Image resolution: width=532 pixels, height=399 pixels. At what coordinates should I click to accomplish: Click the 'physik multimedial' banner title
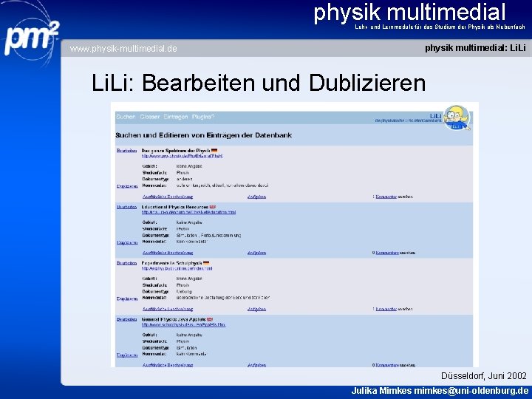409,13
